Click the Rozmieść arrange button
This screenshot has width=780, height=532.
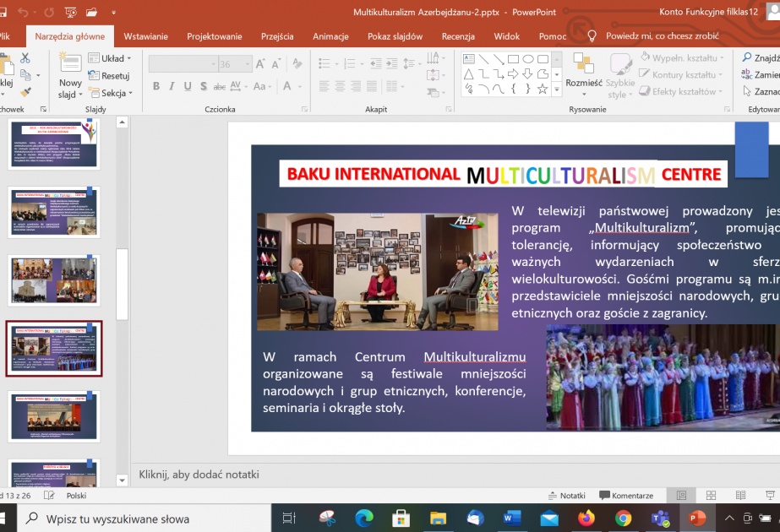pos(583,74)
